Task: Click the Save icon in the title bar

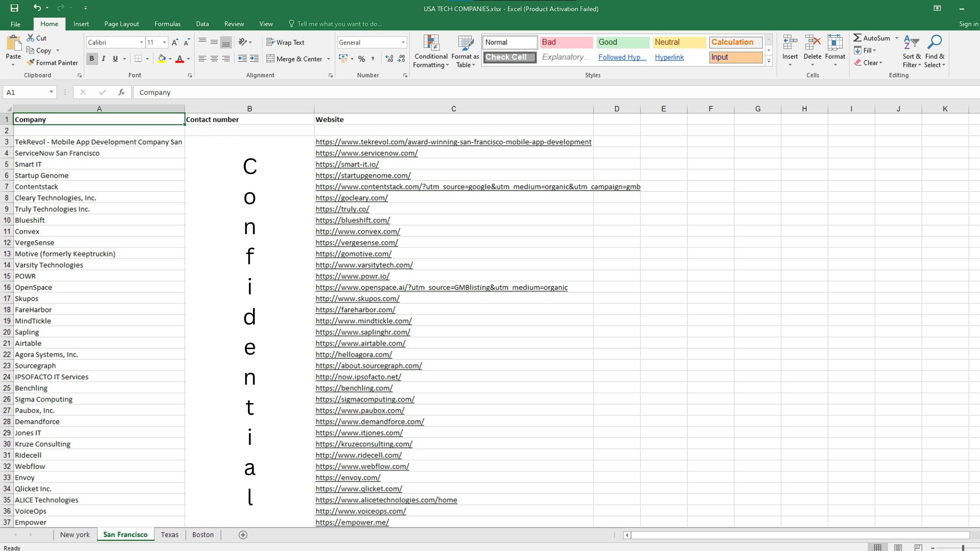Action: 14,8
